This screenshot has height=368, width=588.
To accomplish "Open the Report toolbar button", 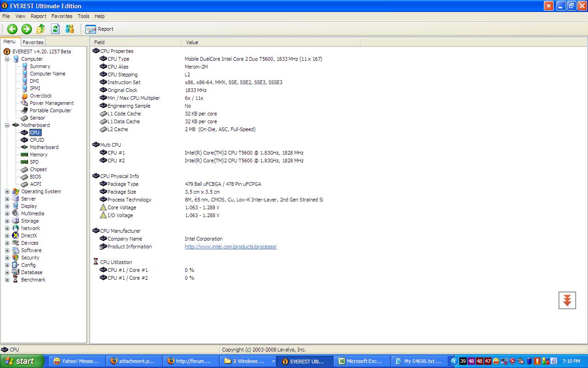I will [99, 29].
